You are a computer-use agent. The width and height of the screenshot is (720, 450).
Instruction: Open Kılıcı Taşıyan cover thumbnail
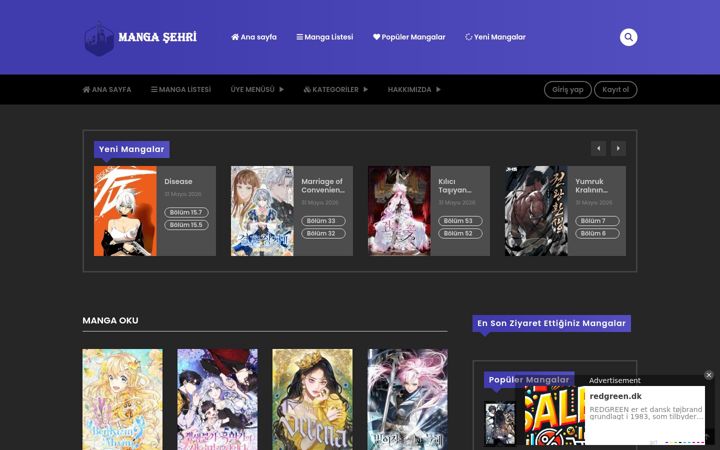tap(399, 211)
